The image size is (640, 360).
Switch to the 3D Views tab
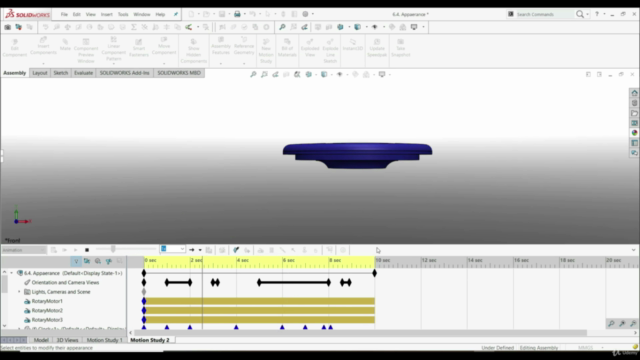pyautogui.click(x=67, y=340)
